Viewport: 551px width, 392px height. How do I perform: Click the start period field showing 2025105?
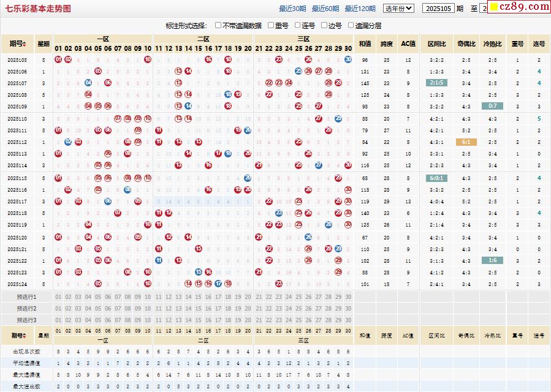(438, 9)
